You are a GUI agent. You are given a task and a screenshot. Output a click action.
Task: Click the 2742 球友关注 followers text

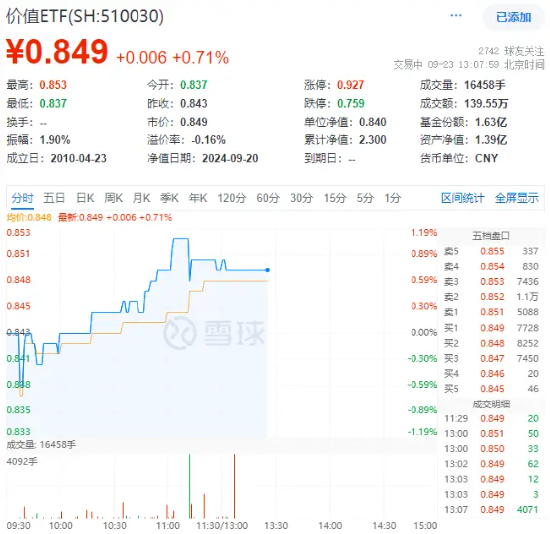511,51
